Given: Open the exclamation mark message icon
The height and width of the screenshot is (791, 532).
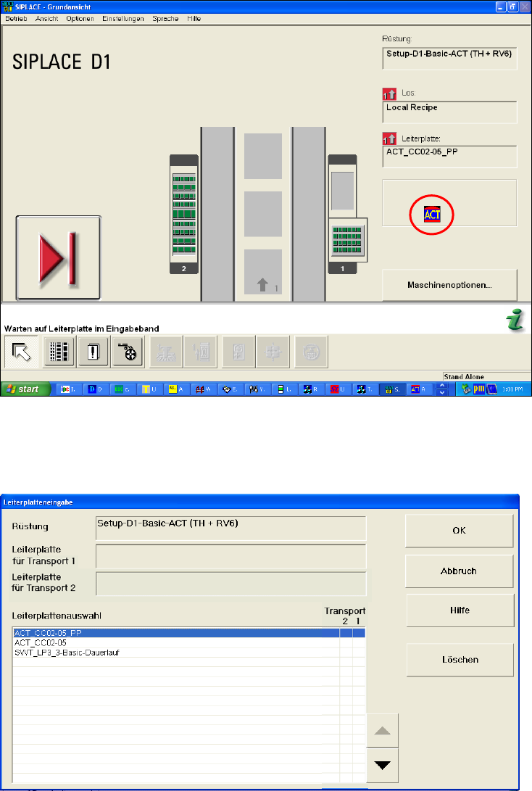Looking at the screenshot, I should coord(93,352).
